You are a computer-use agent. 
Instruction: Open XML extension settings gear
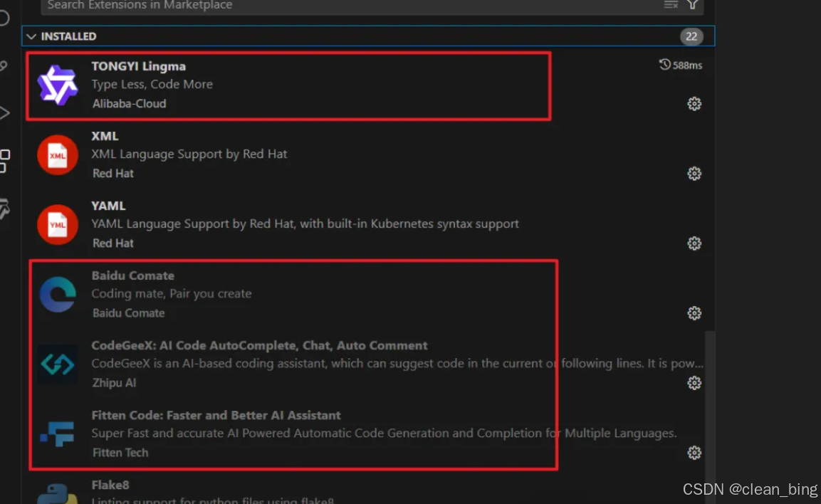click(x=694, y=173)
